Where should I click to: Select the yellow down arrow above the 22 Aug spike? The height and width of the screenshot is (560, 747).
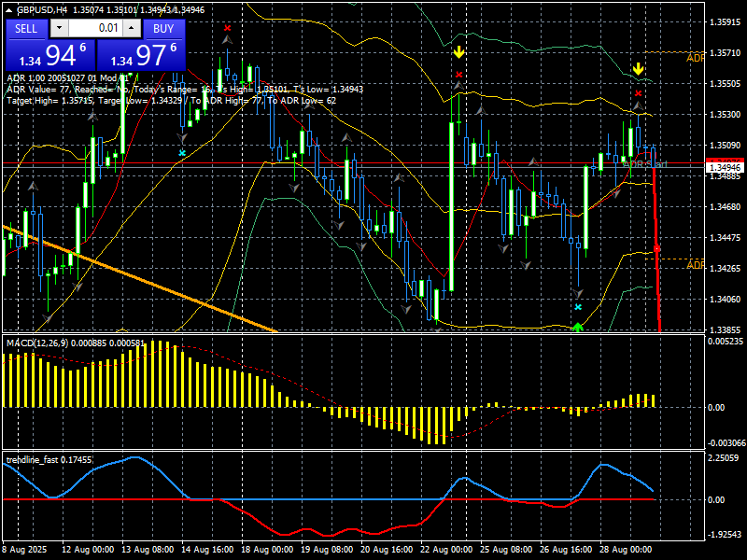click(458, 52)
